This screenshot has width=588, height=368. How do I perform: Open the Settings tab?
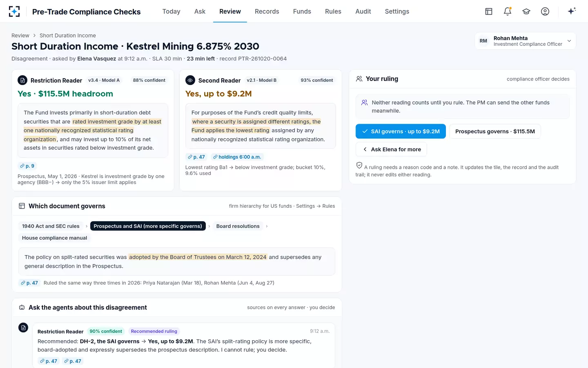pyautogui.click(x=397, y=11)
